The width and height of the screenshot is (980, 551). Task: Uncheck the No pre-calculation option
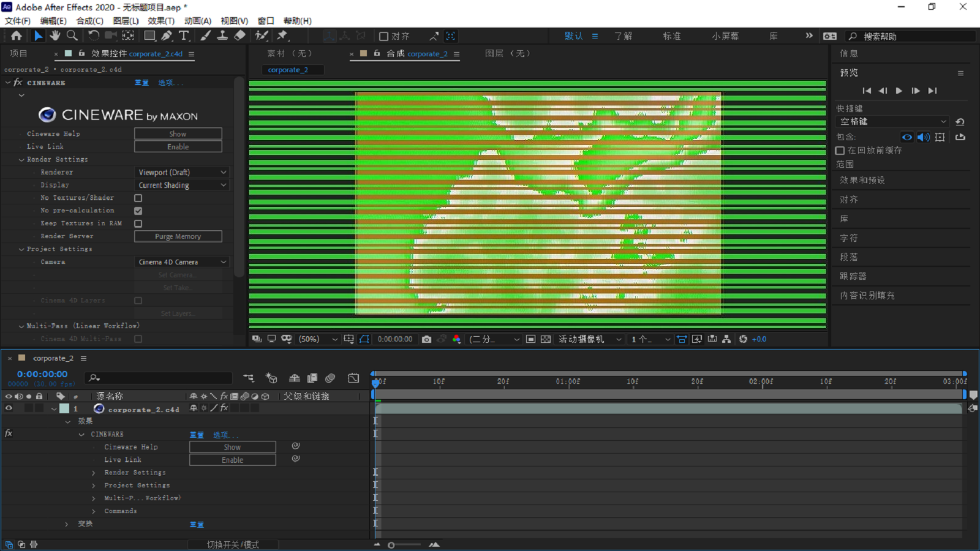pyautogui.click(x=138, y=210)
